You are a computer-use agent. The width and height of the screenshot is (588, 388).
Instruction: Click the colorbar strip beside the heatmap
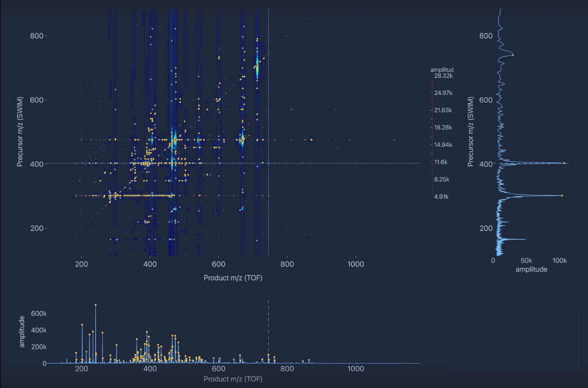click(431, 136)
